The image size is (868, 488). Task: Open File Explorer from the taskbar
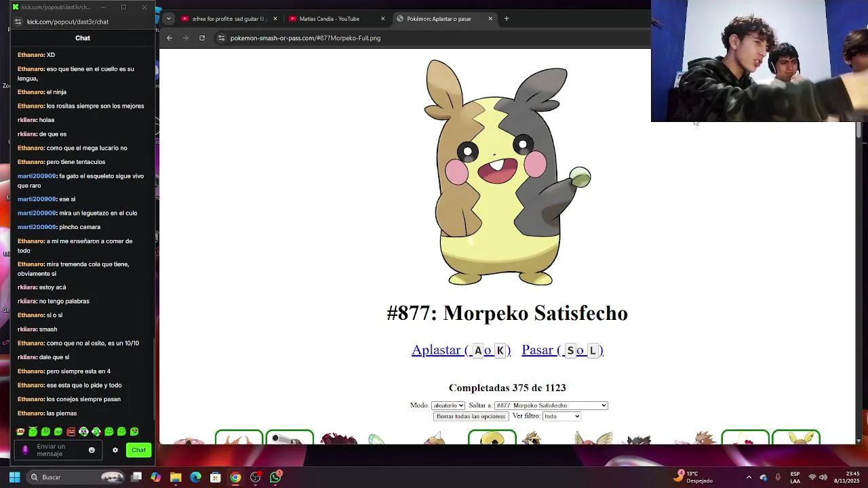point(176,477)
